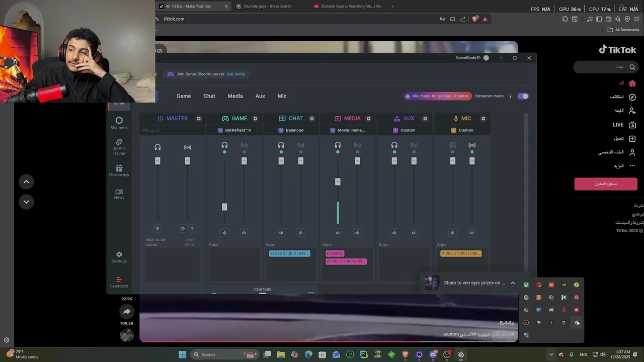This screenshot has height=362, width=644.
Task: Open News in Sonar sidebar
Action: click(119, 194)
